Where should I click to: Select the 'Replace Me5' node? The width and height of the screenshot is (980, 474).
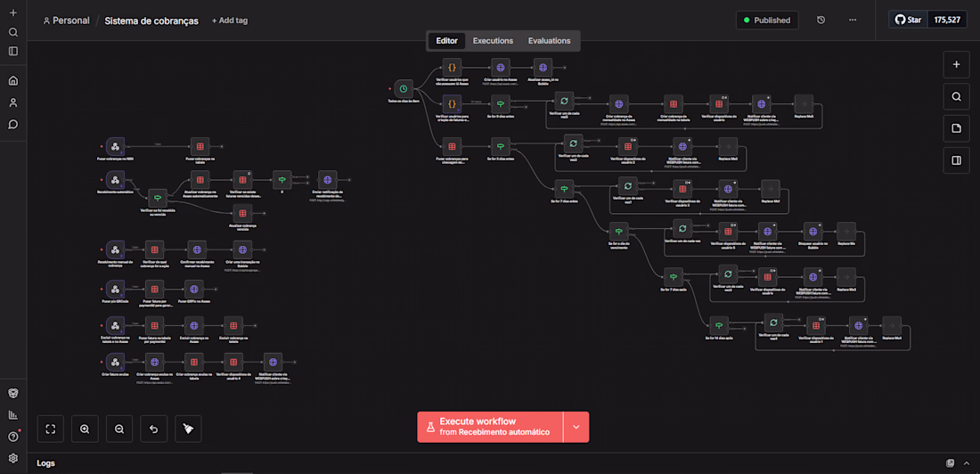click(803, 104)
